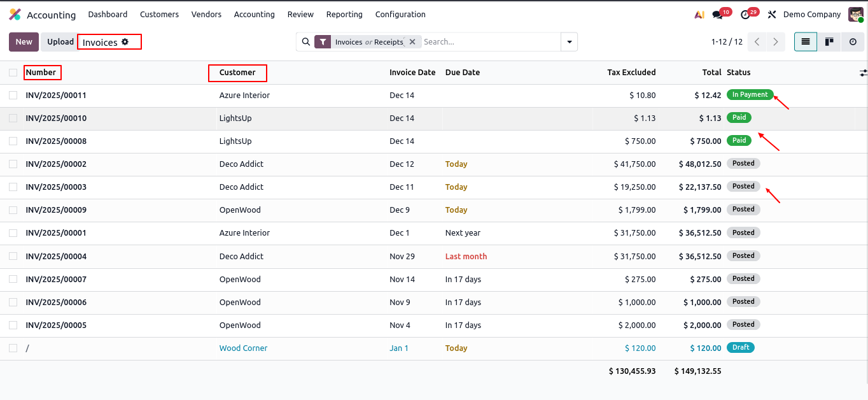The image size is (868, 400).
Task: Select the checkbox for INV/2025/00011
Action: click(x=13, y=96)
